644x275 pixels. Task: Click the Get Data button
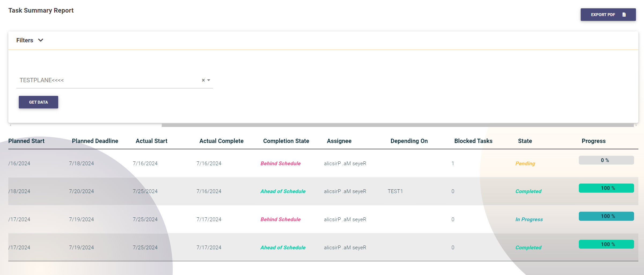point(38,102)
